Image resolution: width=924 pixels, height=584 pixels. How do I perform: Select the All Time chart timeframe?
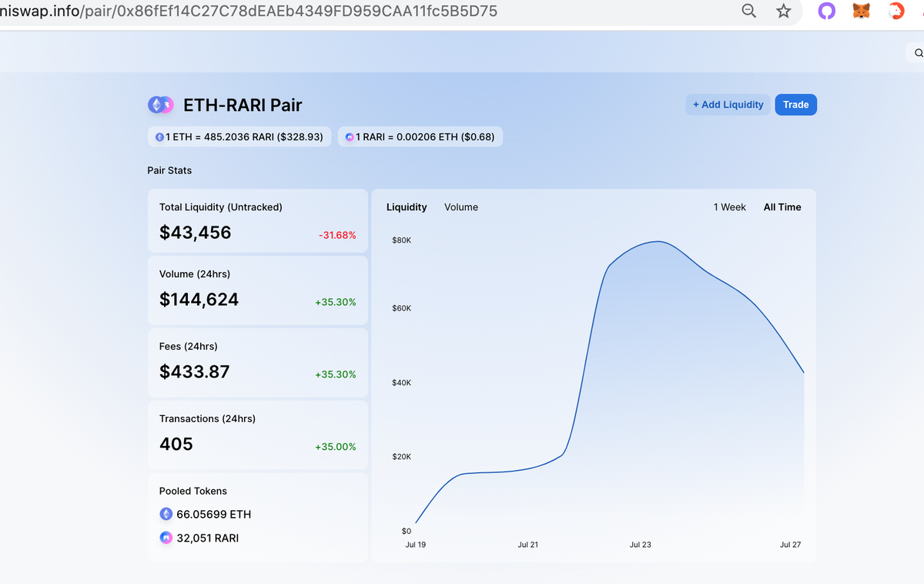pos(782,207)
